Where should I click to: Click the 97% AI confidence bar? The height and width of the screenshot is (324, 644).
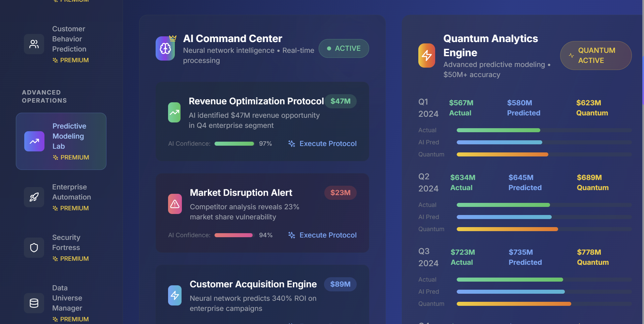click(234, 144)
